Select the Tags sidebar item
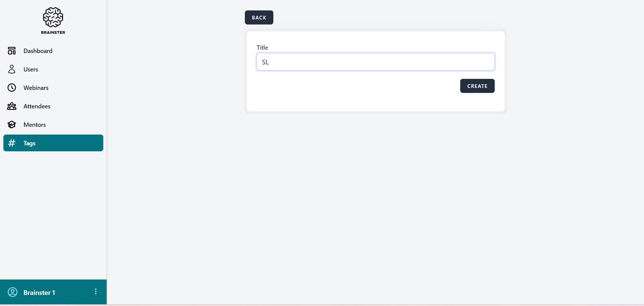 (30, 143)
